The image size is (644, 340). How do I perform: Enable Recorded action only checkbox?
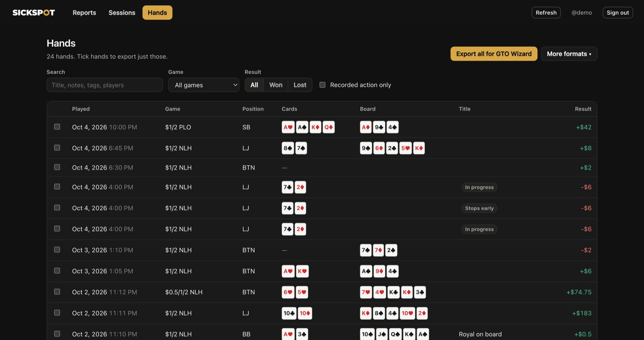(x=322, y=85)
